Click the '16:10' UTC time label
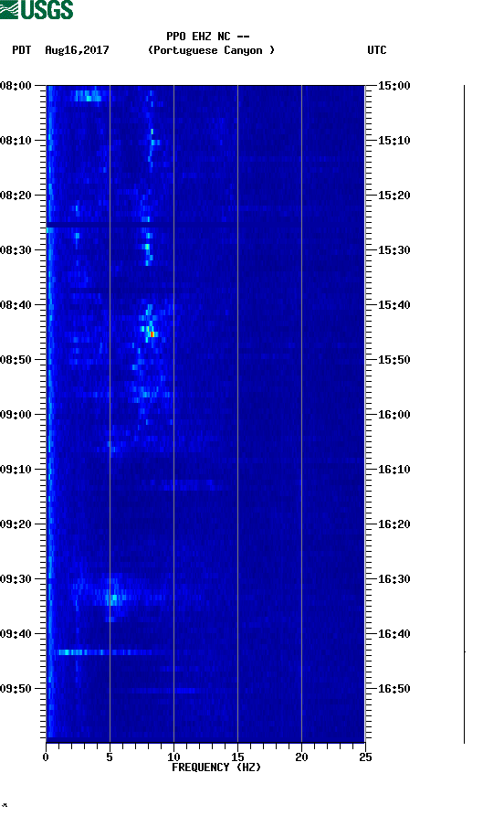 pyautogui.click(x=394, y=470)
